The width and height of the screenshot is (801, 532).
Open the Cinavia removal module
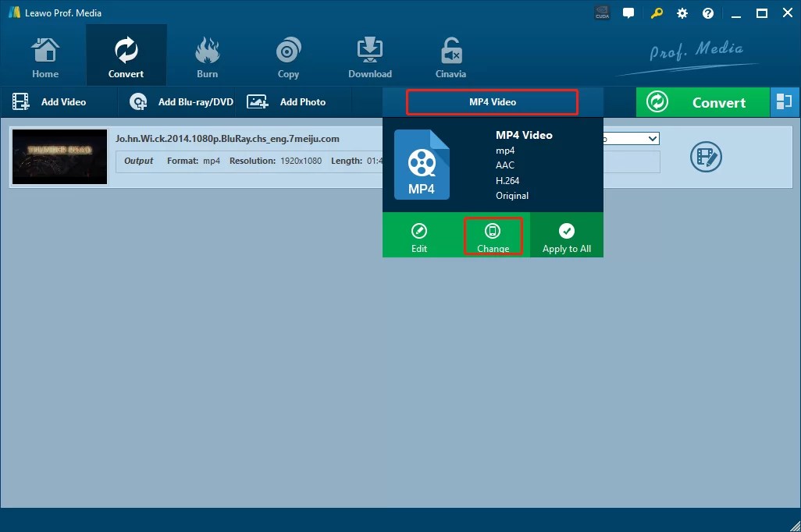pos(450,55)
